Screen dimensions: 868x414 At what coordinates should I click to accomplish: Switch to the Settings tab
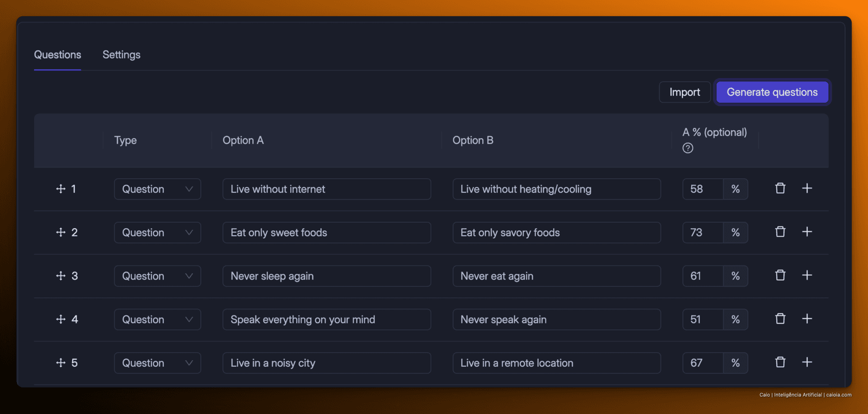122,55
